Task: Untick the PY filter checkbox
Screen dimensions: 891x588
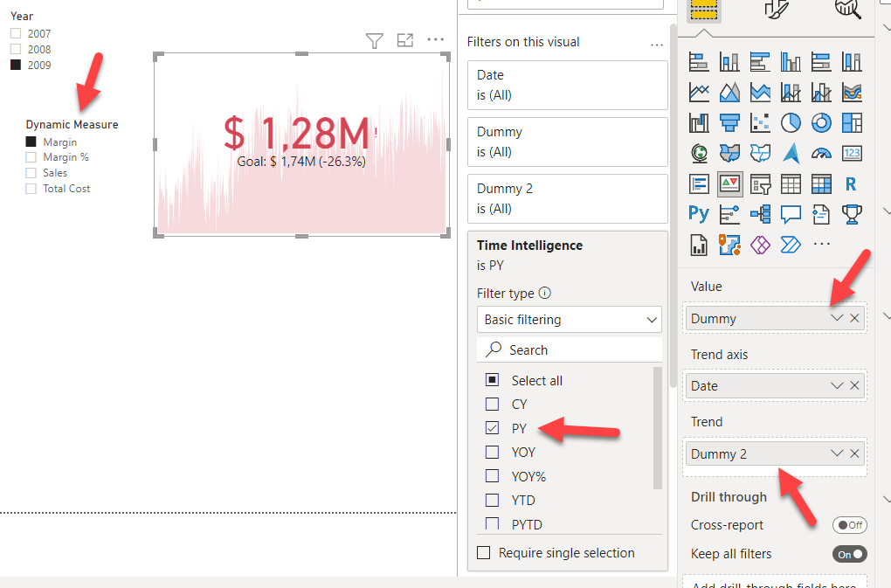Action: (x=492, y=428)
